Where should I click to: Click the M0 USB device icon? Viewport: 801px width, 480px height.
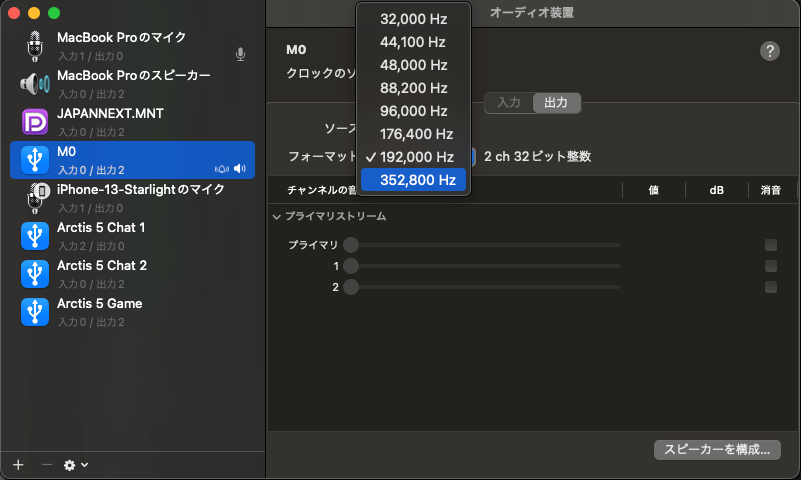click(35, 160)
